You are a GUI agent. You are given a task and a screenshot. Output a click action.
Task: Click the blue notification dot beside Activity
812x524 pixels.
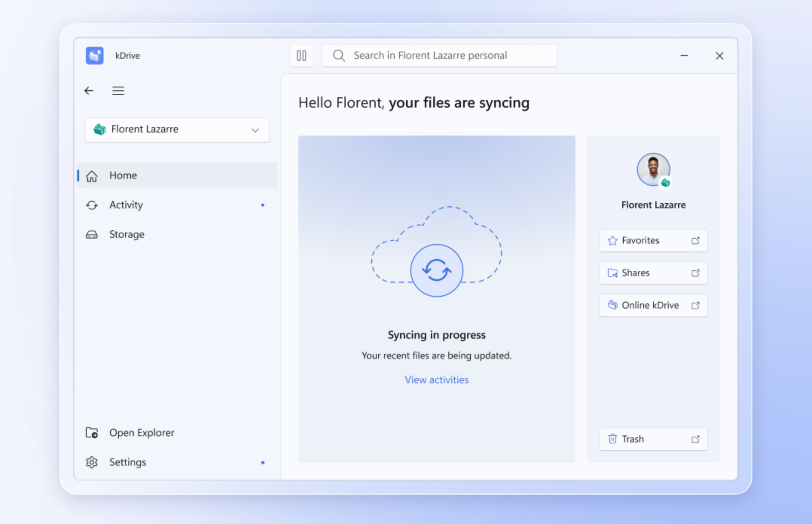(x=263, y=205)
